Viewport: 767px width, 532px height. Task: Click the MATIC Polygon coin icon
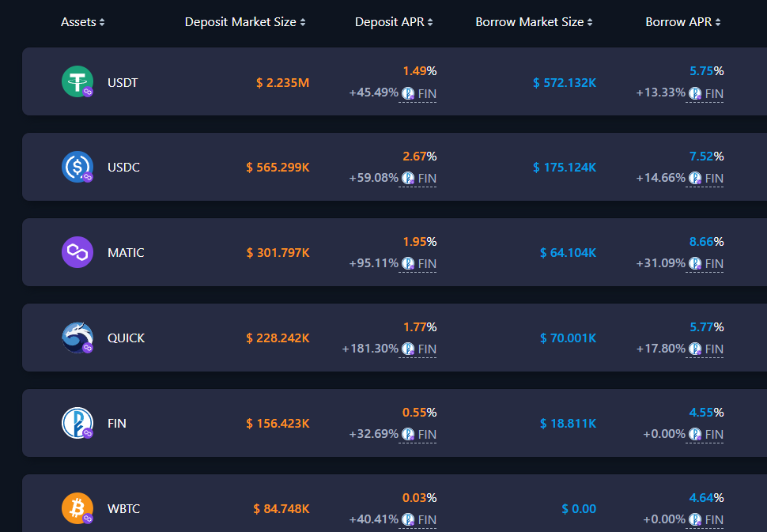click(77, 252)
